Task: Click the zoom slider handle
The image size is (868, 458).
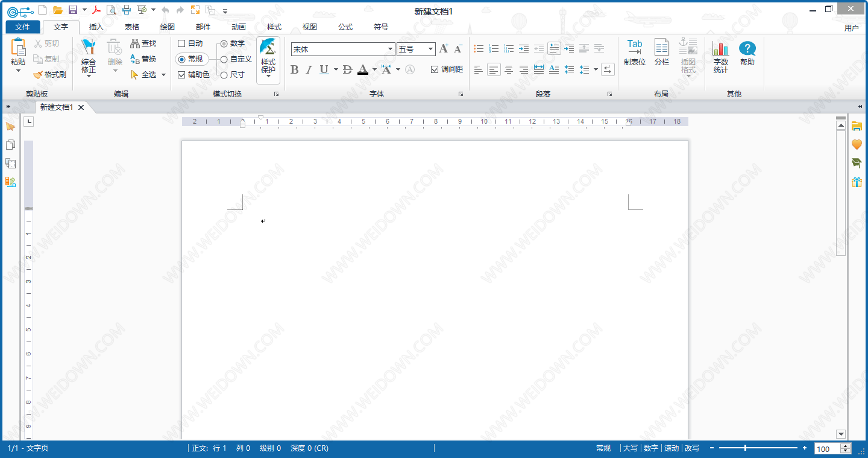Action: [x=746, y=448]
